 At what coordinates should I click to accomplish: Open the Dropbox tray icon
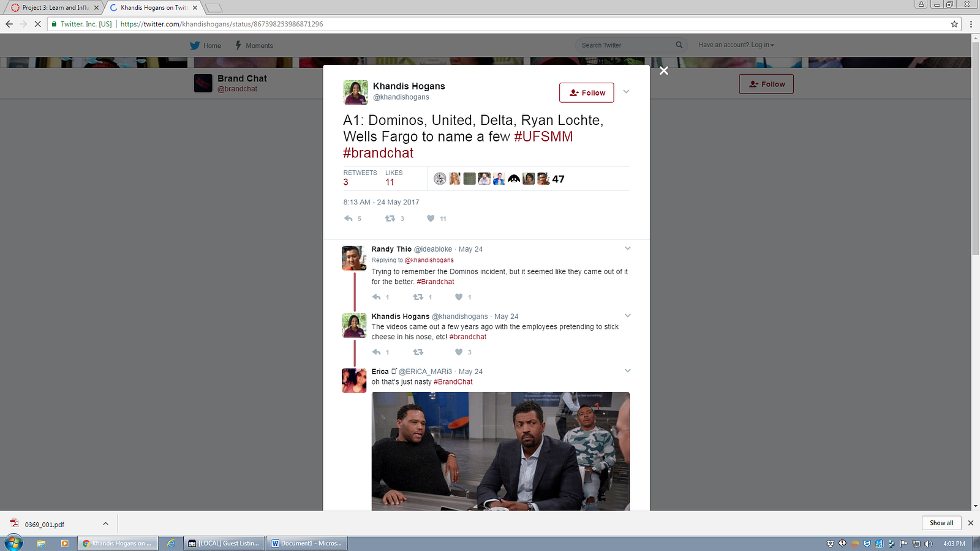[x=831, y=544]
